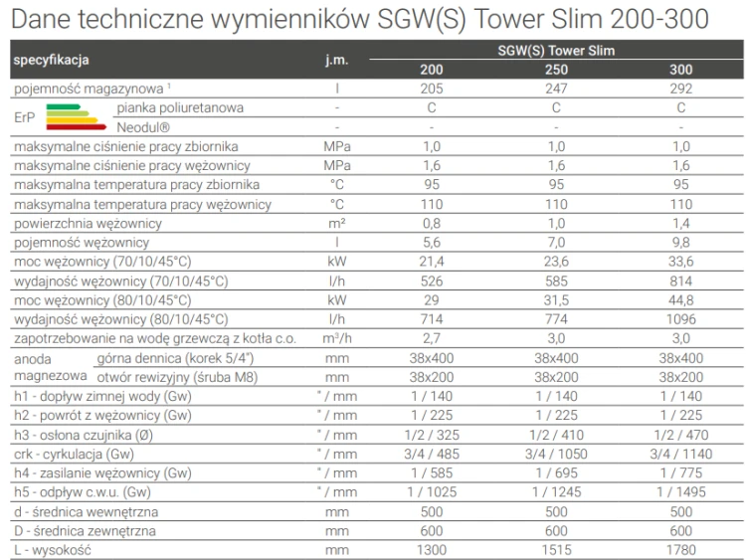Viewport: 746px width, 560px height.
Task: Click the 'pojemność magazynowa' row label
Action: coord(89,89)
